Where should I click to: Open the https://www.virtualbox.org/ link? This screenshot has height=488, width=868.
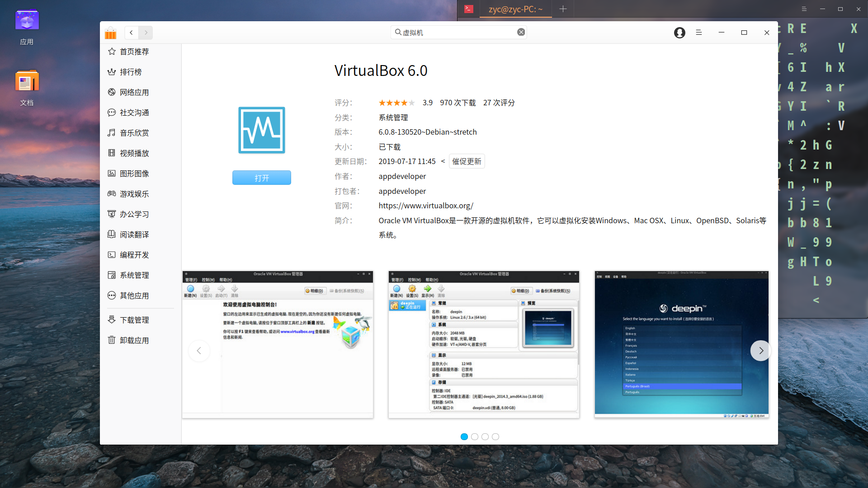(426, 206)
